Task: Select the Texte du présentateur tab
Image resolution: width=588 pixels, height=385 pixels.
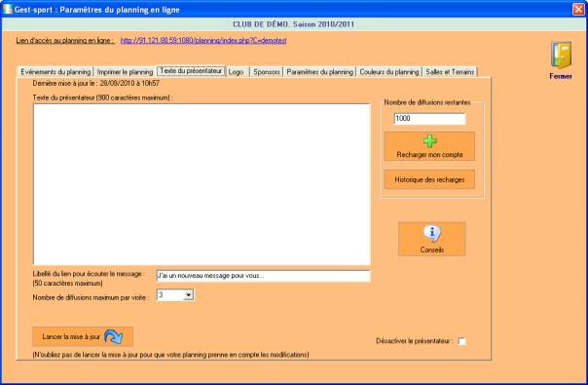Action: pos(191,70)
